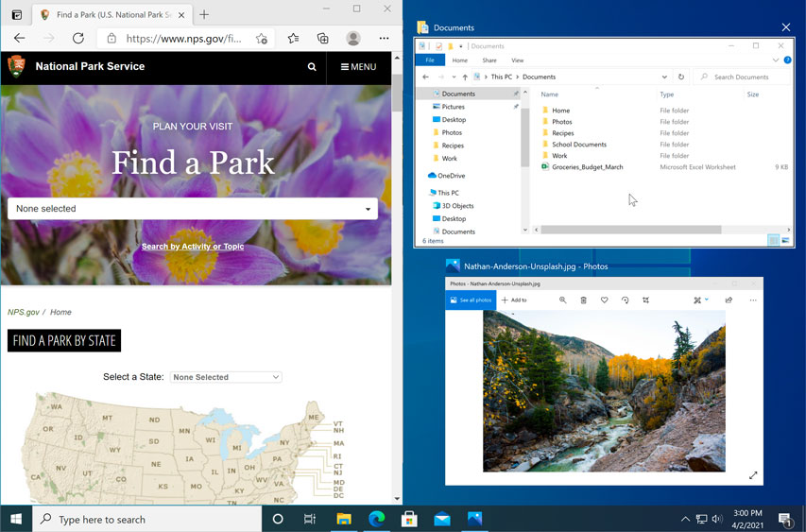Switch to large icons view in Explorer

[785, 241]
